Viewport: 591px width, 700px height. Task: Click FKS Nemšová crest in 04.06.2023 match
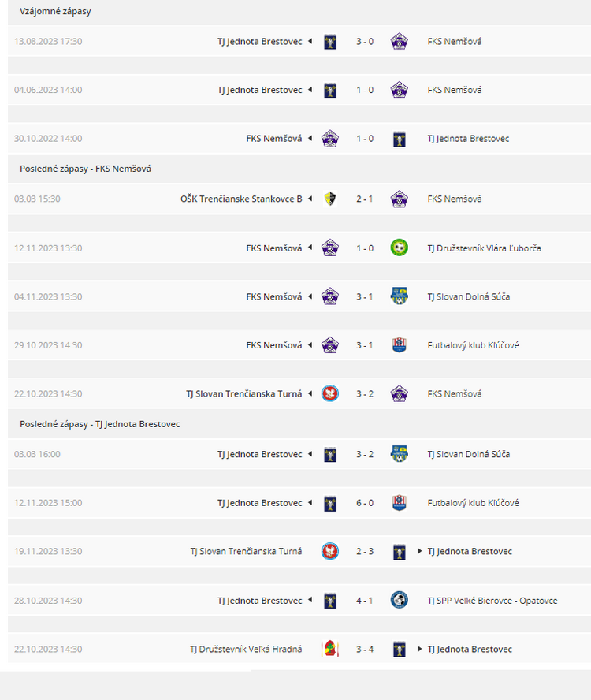(399, 90)
